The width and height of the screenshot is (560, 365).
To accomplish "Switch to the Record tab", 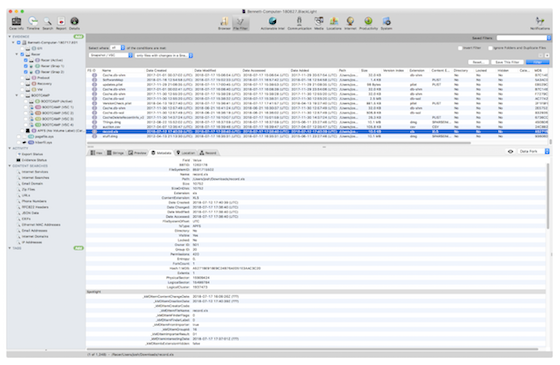I will [208, 153].
